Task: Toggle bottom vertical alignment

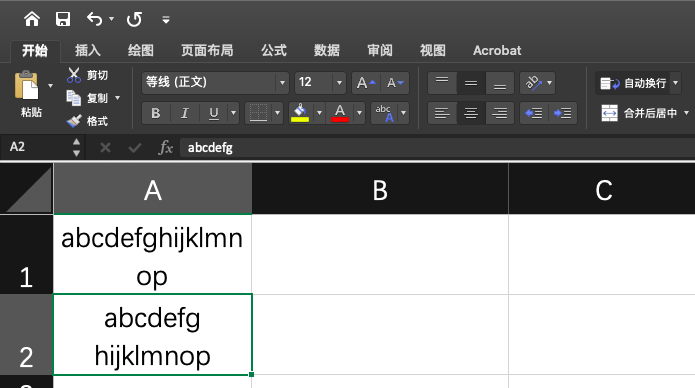Action: point(500,83)
